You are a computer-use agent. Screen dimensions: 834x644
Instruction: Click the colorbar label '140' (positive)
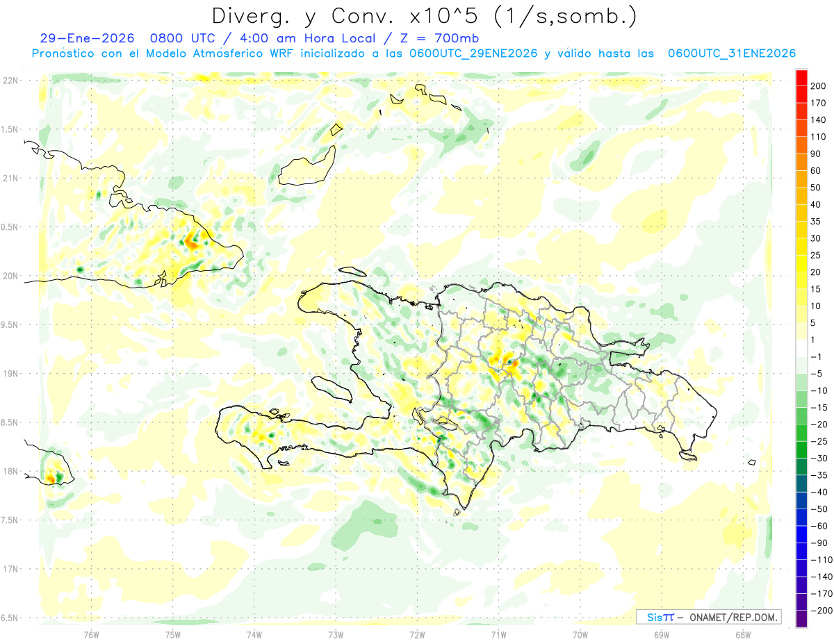(x=819, y=120)
